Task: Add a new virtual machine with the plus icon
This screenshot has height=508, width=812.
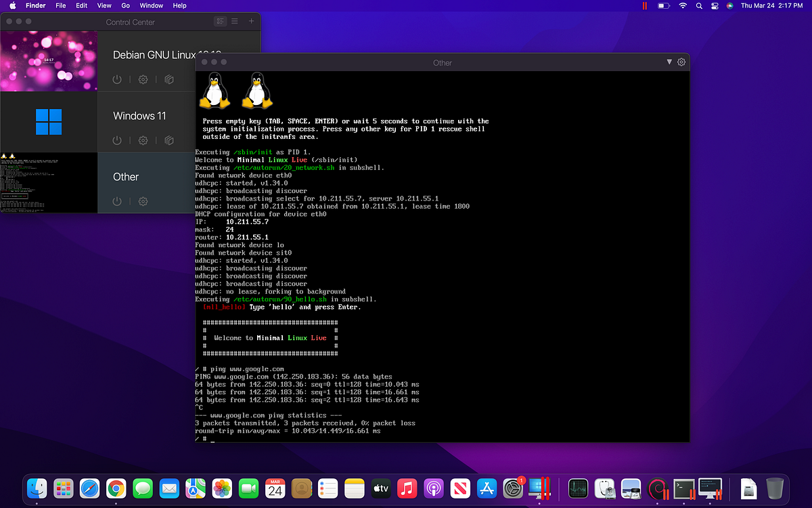Action: pyautogui.click(x=251, y=21)
